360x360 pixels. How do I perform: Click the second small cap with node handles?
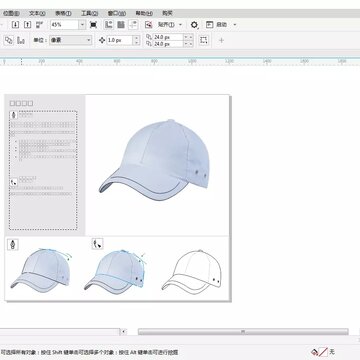coord(115,271)
